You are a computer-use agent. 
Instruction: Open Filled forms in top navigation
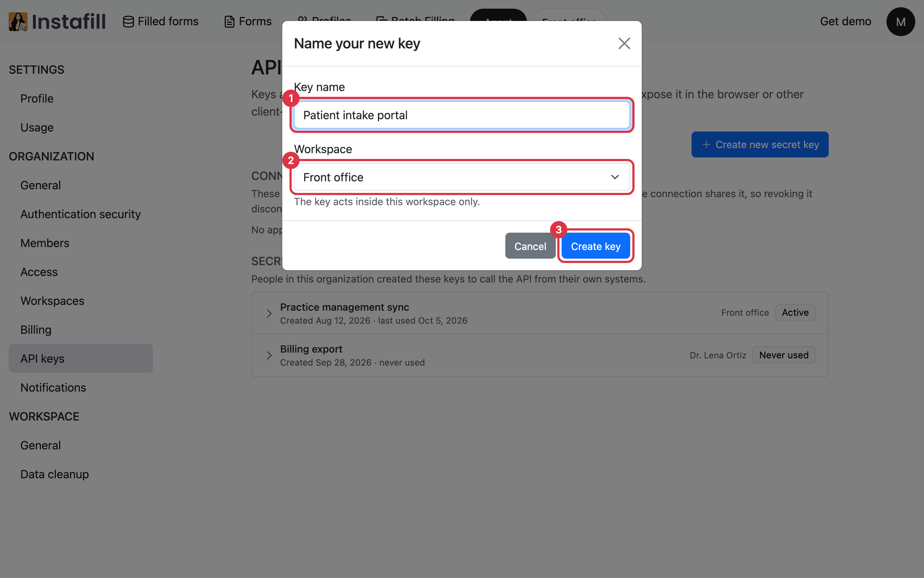(161, 21)
